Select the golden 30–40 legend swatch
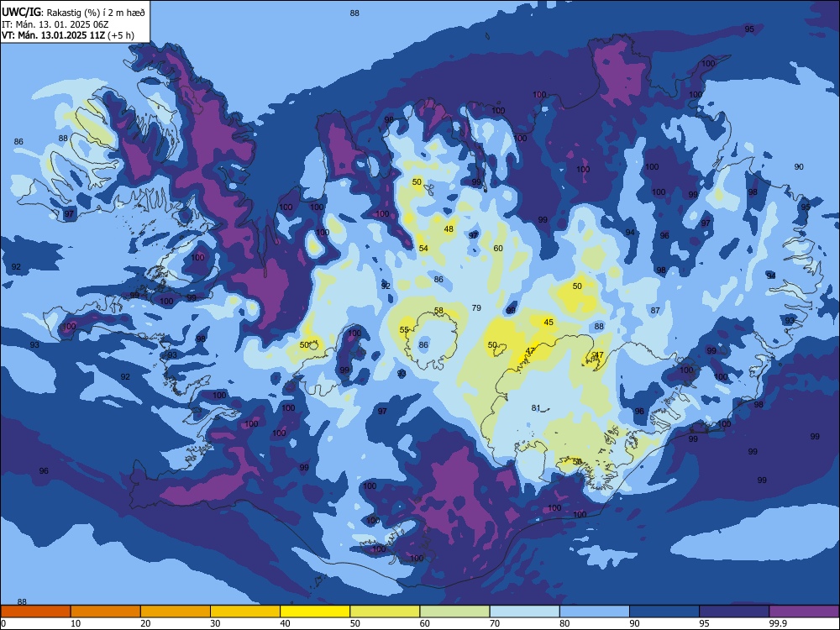 (245, 612)
